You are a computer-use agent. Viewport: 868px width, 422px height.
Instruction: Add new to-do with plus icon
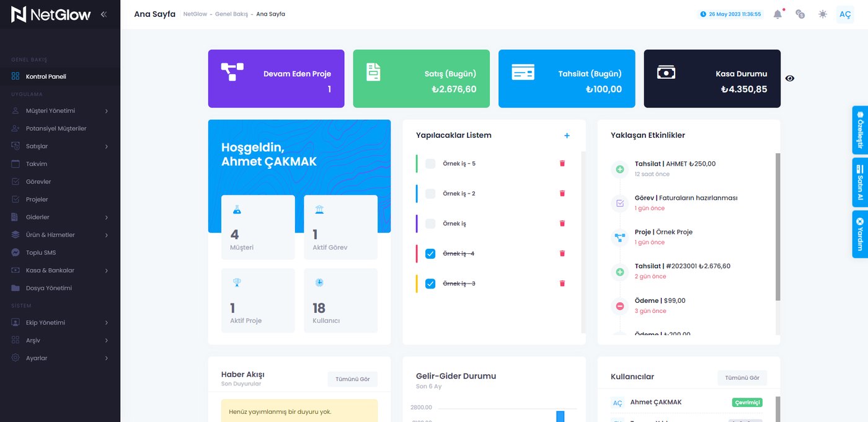567,135
